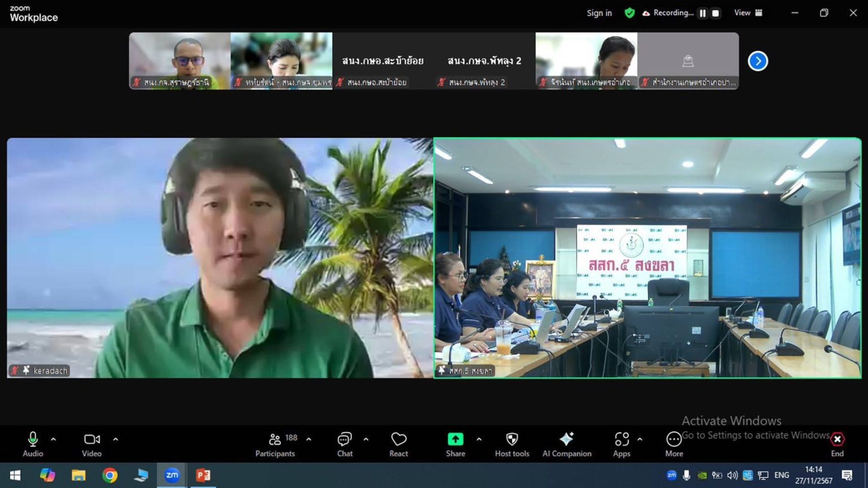The image size is (868, 488).
Task: Select the second participant video thumbnail
Action: (281, 60)
